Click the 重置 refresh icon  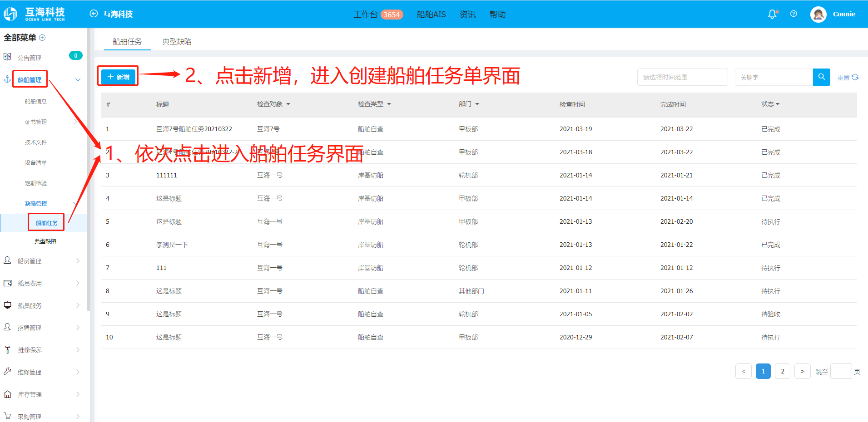tap(855, 77)
